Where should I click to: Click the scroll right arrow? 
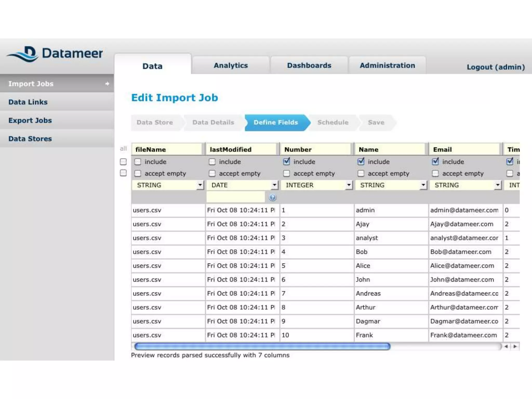[x=515, y=346]
